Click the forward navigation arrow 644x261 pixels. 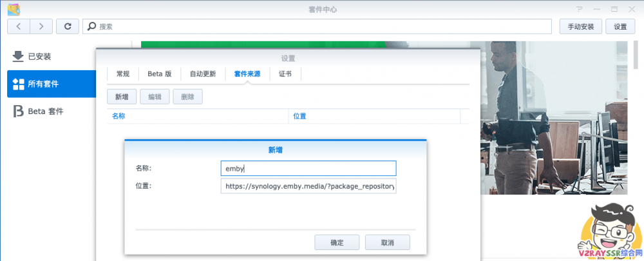point(41,26)
